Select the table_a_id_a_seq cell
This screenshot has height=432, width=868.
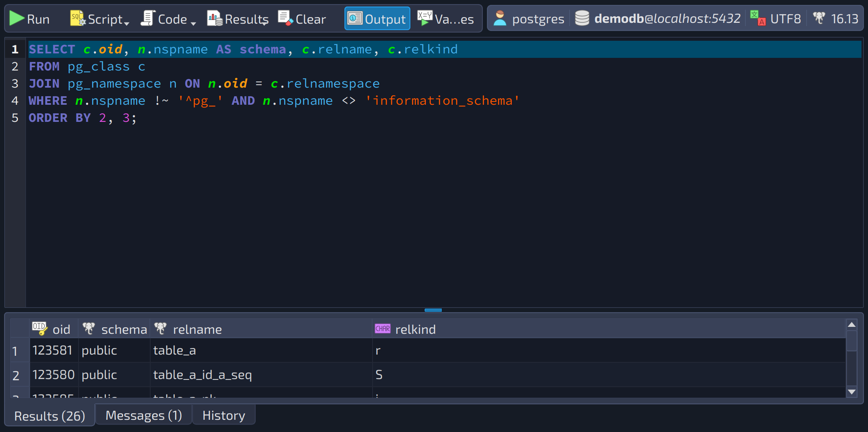261,375
